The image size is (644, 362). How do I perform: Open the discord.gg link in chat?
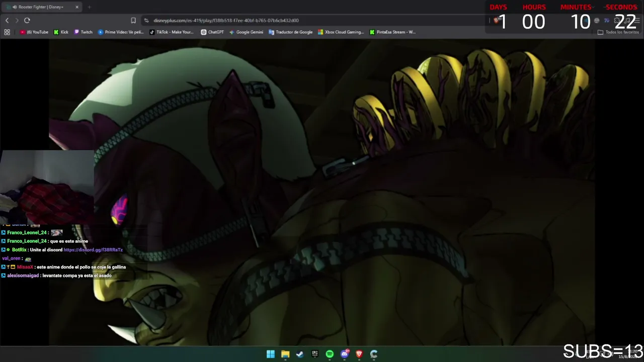tap(93, 250)
